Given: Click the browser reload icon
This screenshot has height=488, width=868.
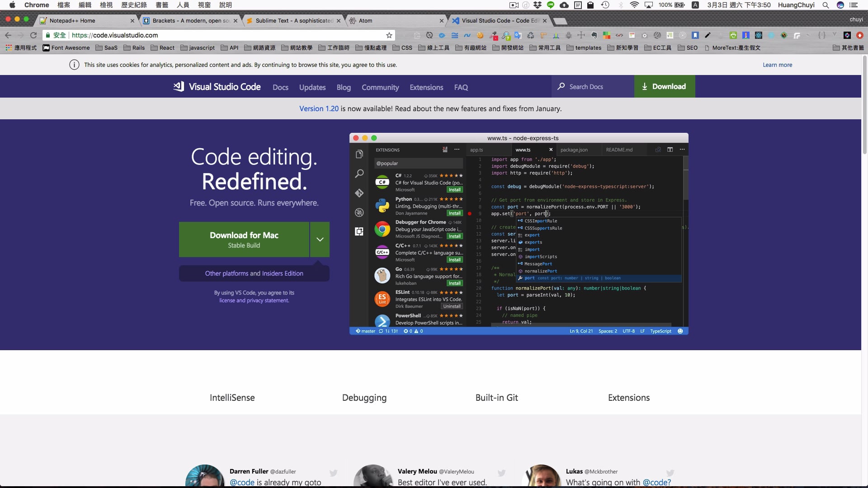Looking at the screenshot, I should tap(33, 35).
